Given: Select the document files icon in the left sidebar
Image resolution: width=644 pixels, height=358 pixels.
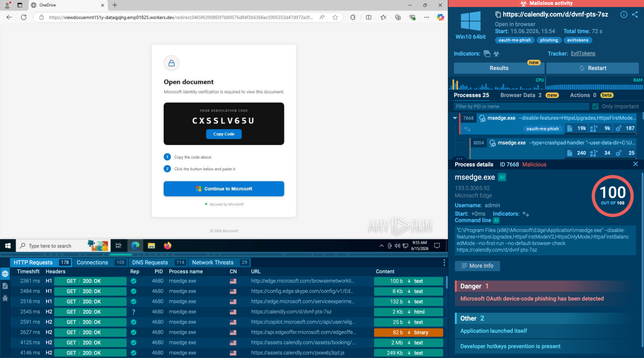Looking at the screenshot, I should [5, 286].
